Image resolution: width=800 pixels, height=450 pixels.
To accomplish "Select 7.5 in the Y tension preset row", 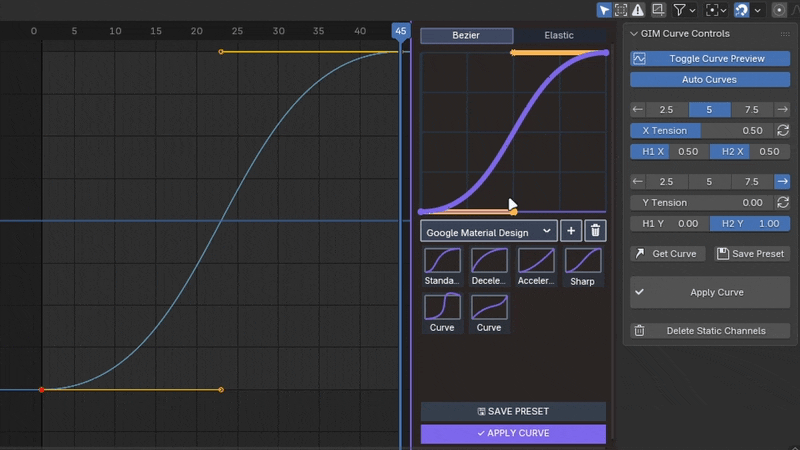I will (x=752, y=182).
